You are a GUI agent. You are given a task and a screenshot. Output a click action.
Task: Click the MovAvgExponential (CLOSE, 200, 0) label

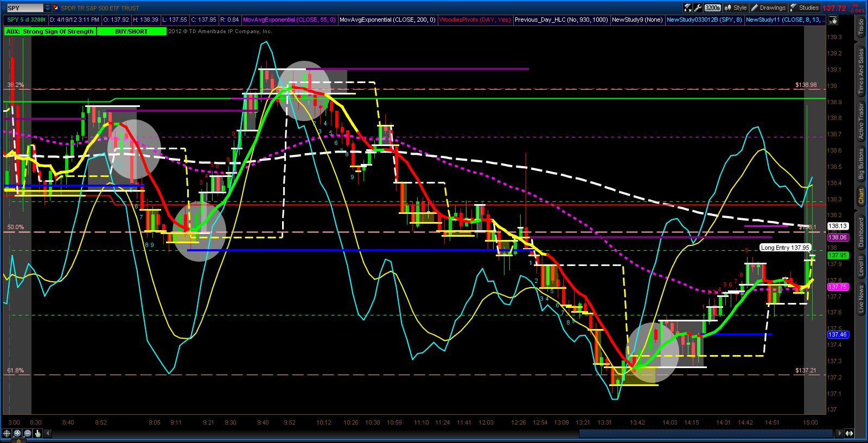coord(387,20)
